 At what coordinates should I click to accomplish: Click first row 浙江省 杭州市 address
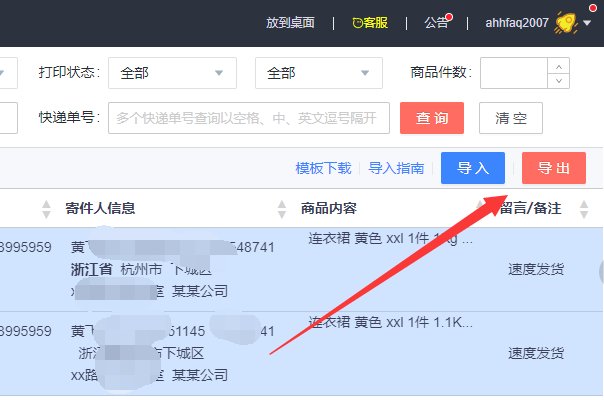tap(141, 269)
